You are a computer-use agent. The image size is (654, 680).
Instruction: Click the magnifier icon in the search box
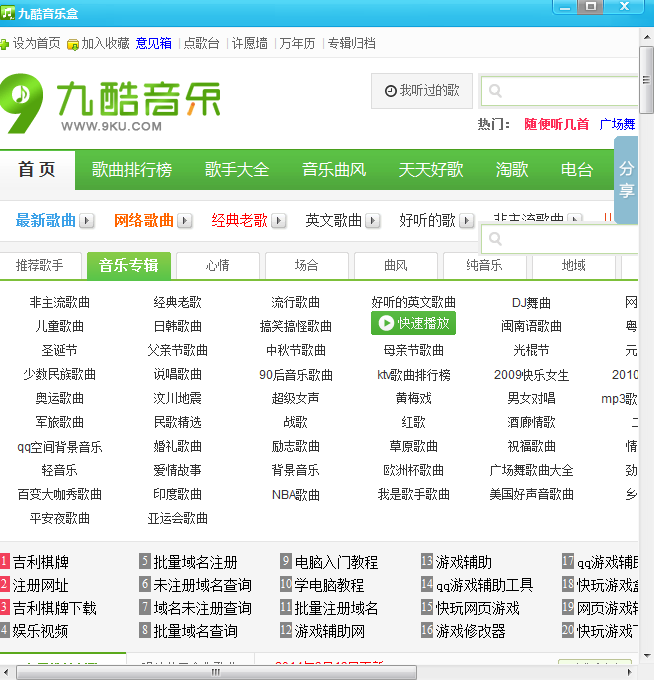pos(495,92)
